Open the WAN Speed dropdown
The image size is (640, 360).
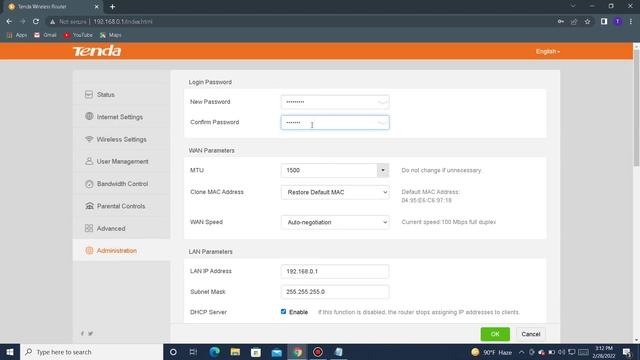[x=335, y=222]
